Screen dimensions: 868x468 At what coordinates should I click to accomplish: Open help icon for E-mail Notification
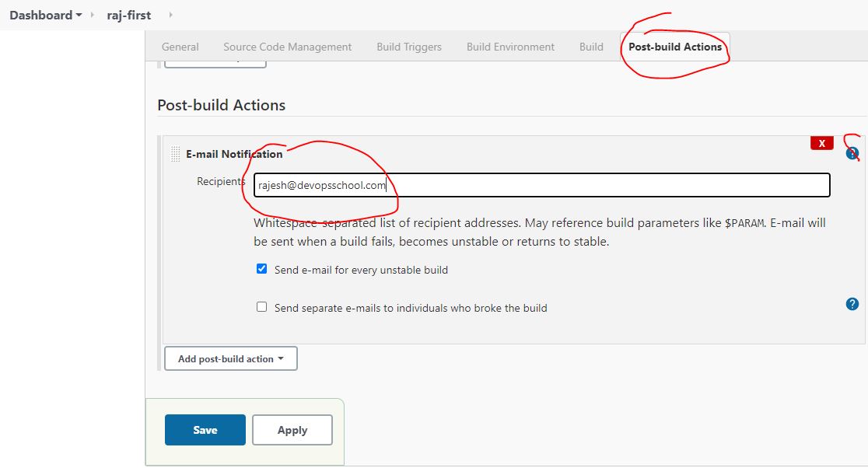pyautogui.click(x=852, y=153)
